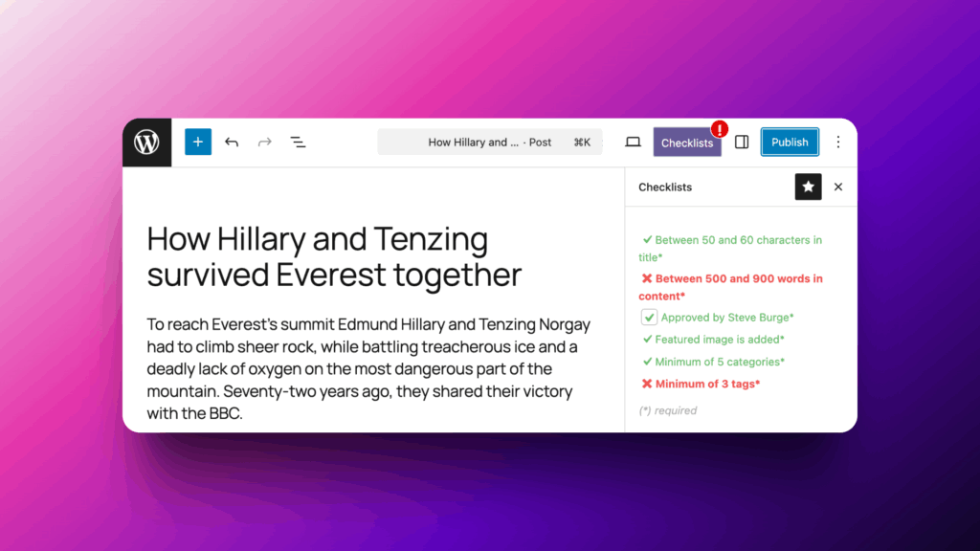Image resolution: width=980 pixels, height=551 pixels.
Task: Click the laptop preview icon
Action: coord(633,143)
